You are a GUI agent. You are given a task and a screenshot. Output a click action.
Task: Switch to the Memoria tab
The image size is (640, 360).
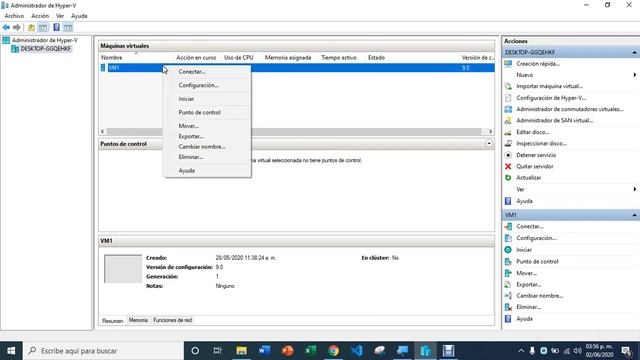pos(138,320)
